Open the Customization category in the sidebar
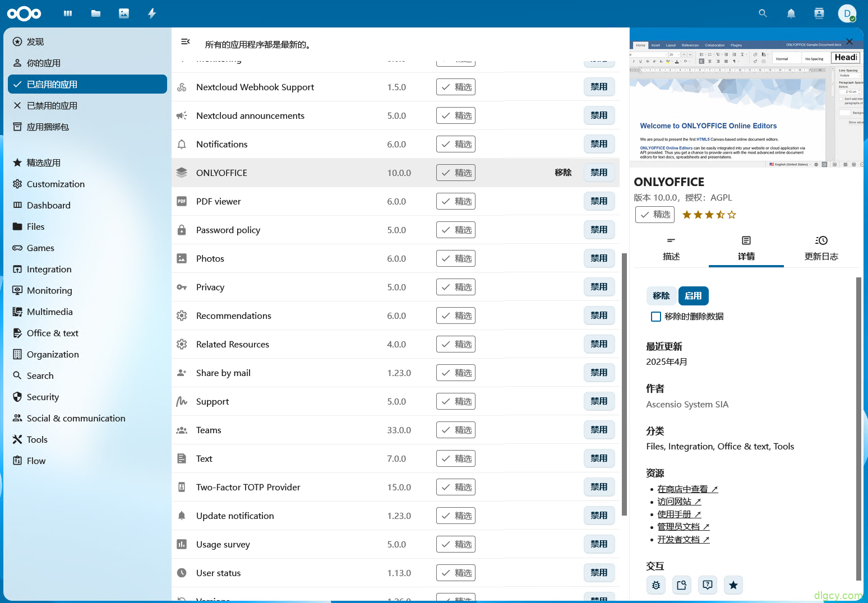This screenshot has width=868, height=603. coord(87,184)
